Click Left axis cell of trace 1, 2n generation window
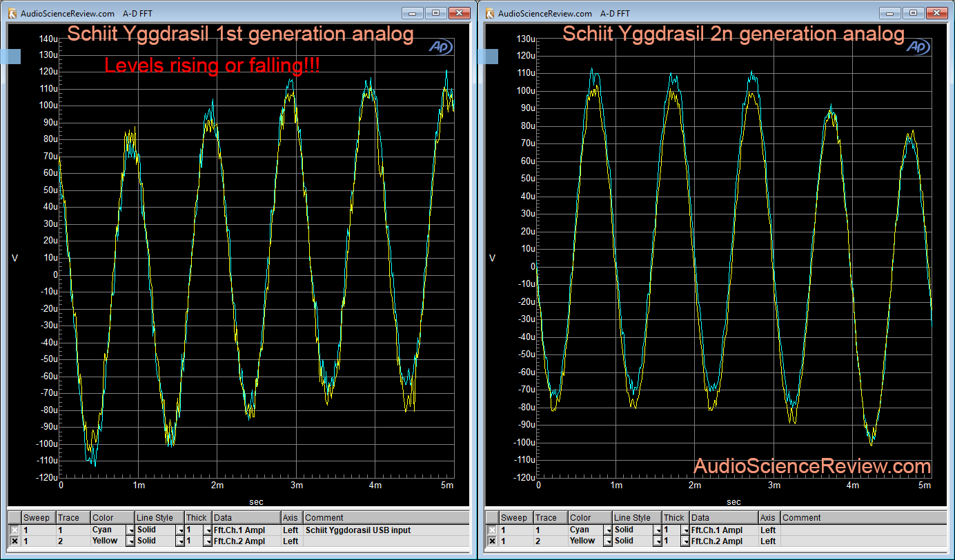This screenshot has height=560, width=955. click(x=769, y=530)
